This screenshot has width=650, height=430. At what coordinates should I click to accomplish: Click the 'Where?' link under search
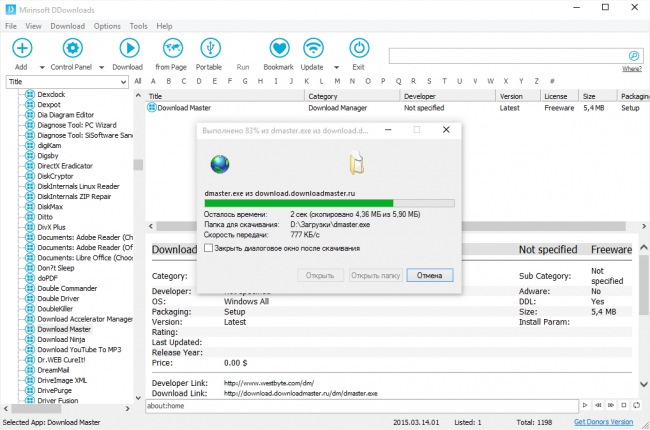pos(632,69)
